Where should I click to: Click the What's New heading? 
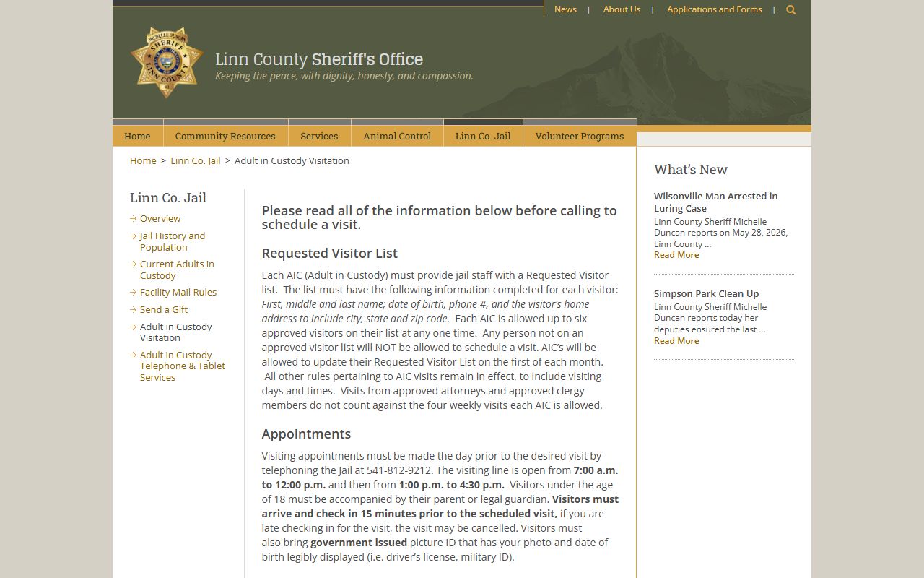691,169
